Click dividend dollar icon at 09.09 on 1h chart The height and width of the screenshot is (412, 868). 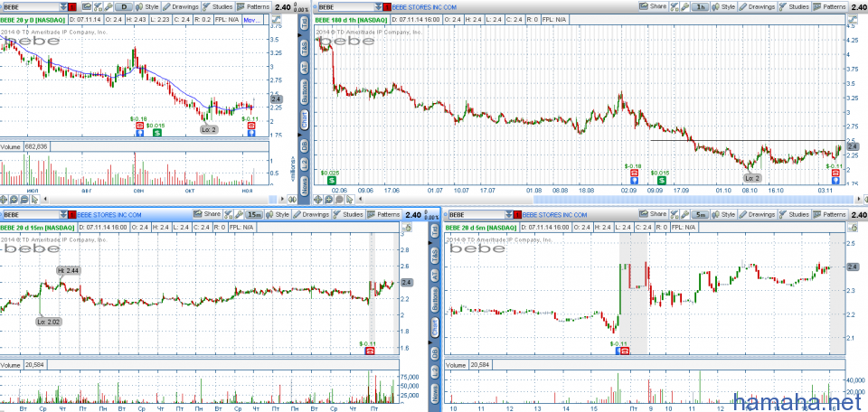pyautogui.click(x=662, y=181)
